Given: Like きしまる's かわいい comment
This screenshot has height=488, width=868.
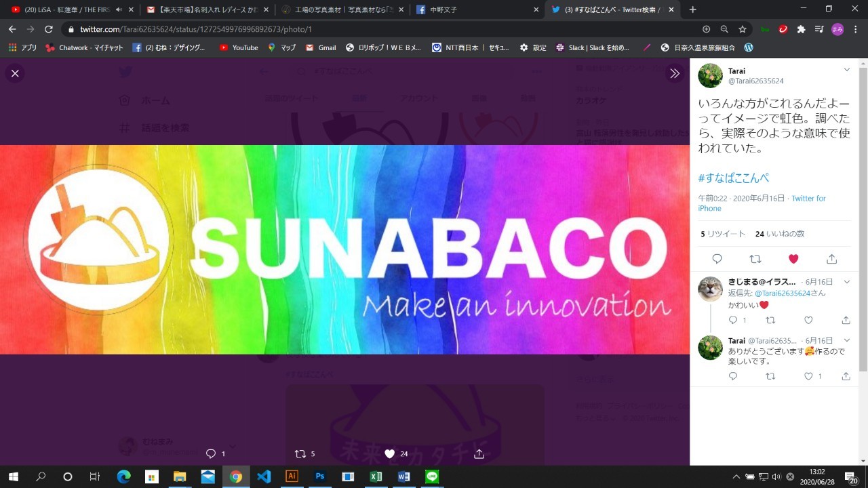Looking at the screenshot, I should (x=808, y=320).
